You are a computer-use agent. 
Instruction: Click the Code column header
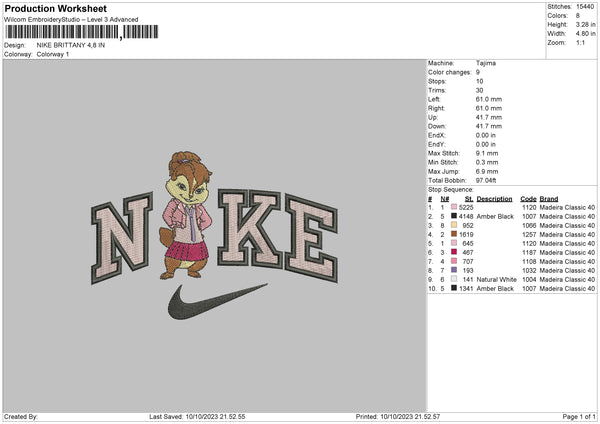(528, 199)
